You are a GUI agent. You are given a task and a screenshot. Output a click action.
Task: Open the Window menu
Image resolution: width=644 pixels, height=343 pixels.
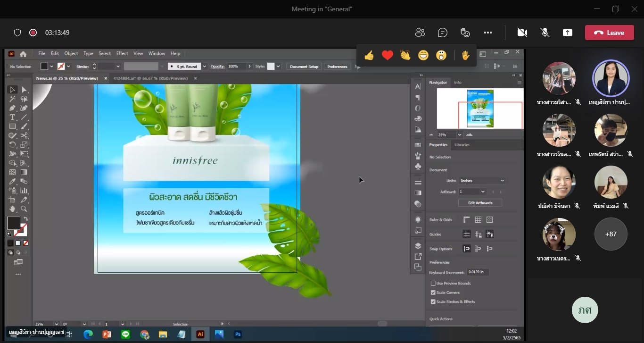pyautogui.click(x=157, y=54)
